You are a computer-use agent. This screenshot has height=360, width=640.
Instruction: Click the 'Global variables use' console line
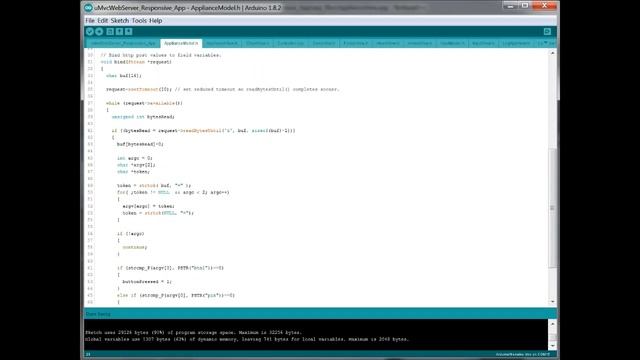247,339
